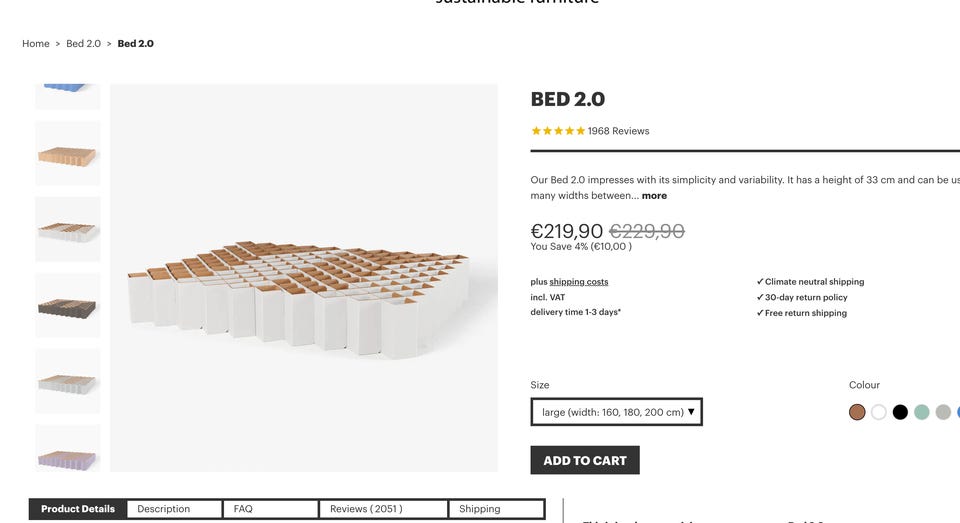Click the Add to Cart button
Screen dimensions: 960x523
point(585,460)
